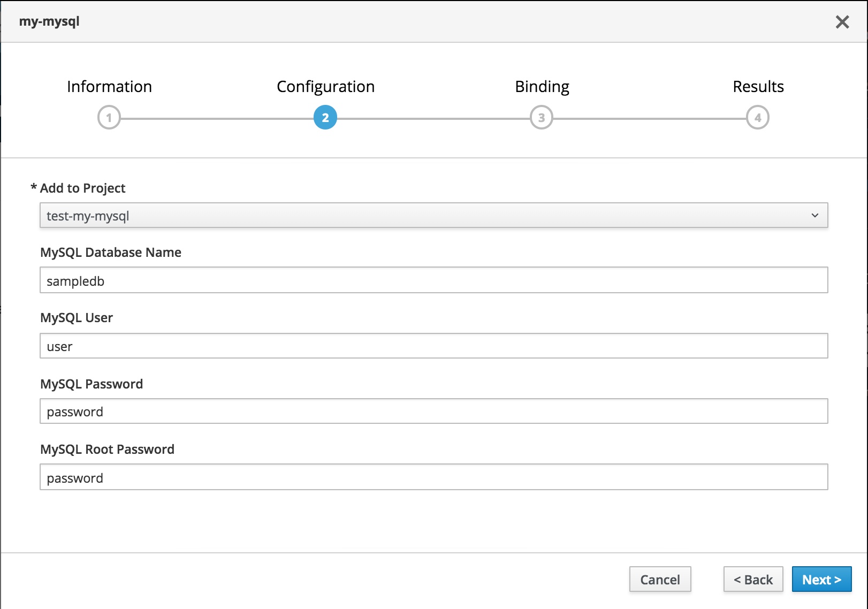The image size is (868, 609).
Task: Jump to step 4 Results circle
Action: pos(758,118)
